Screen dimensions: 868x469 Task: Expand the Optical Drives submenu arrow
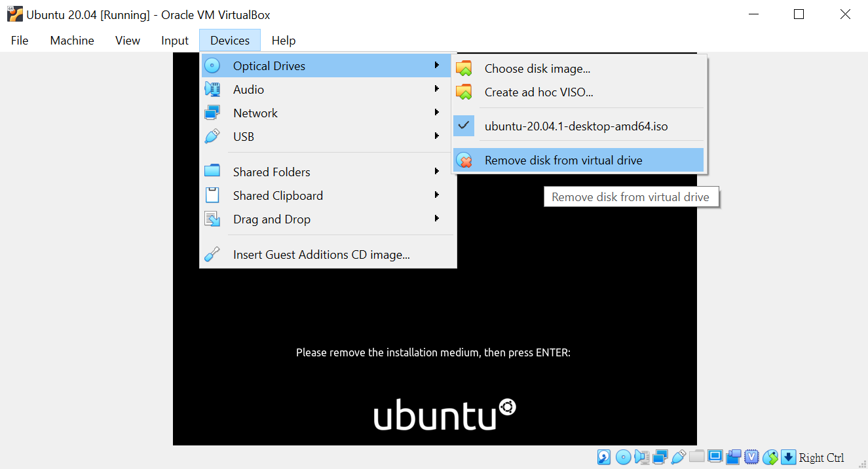click(437, 66)
